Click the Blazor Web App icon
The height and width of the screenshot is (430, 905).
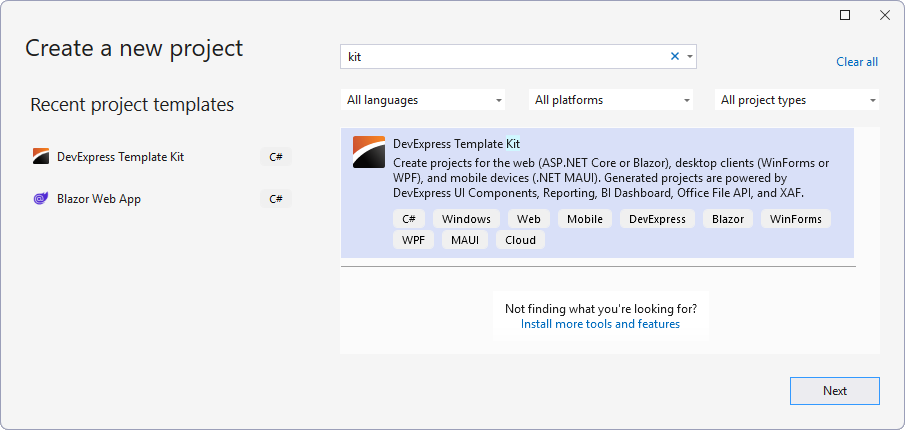point(41,199)
